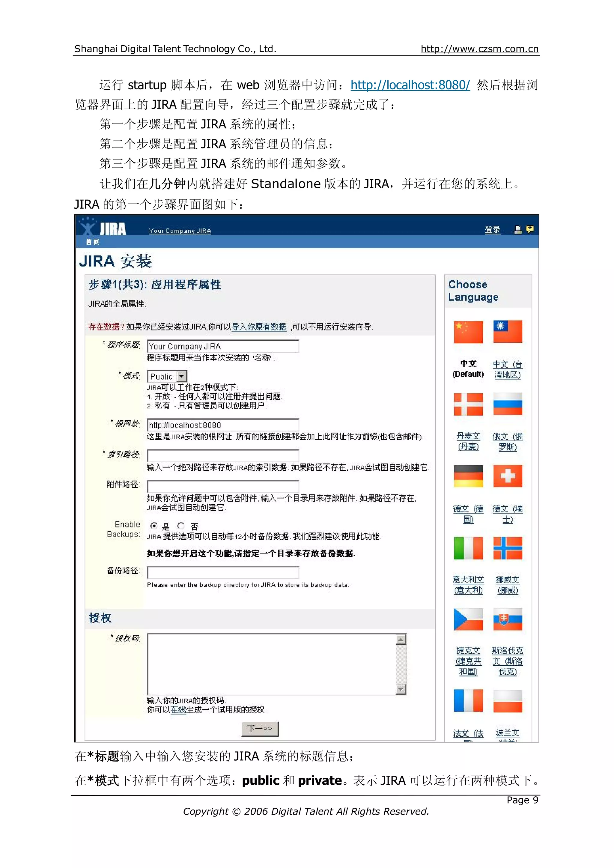The height and width of the screenshot is (868, 614).
Task: Click the Choose Language heading
Action: click(473, 291)
